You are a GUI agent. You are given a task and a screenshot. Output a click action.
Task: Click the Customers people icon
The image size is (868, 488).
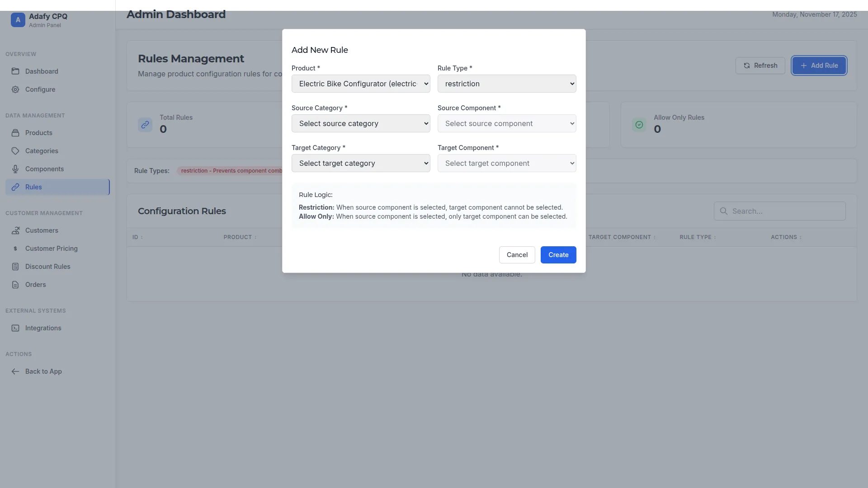[x=15, y=230]
